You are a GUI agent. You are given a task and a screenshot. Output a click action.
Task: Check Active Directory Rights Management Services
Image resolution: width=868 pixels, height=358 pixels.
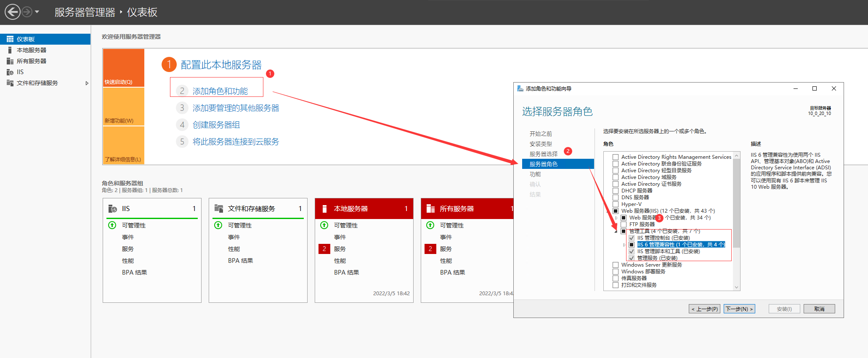[616, 157]
